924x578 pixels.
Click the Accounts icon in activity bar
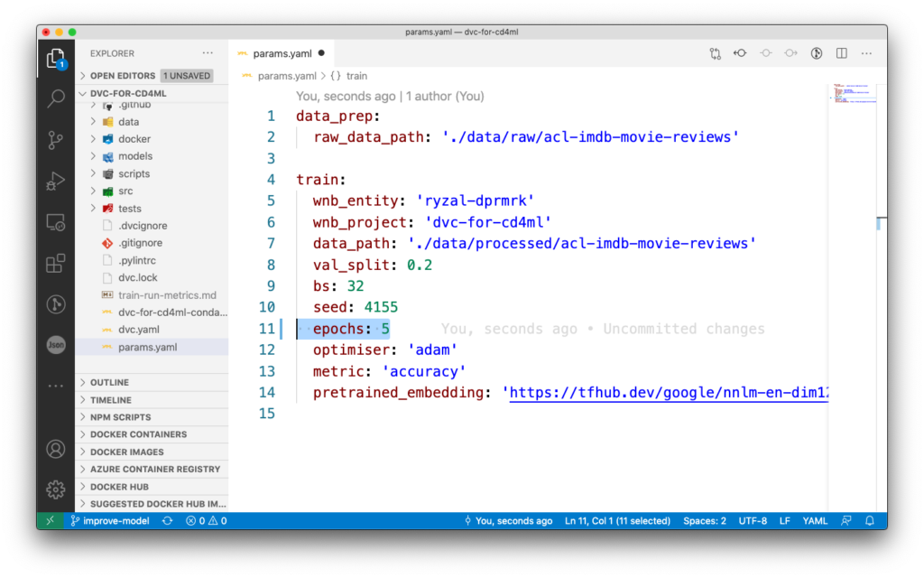pyautogui.click(x=56, y=450)
